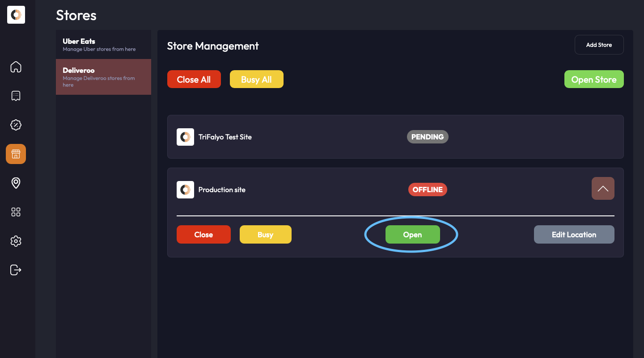Click the red Close All button
Screen dimensions: 644x358
coord(194,80)
